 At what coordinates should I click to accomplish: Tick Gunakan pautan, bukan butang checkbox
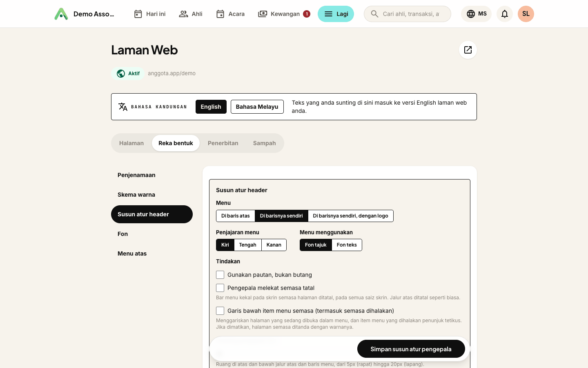(220, 275)
